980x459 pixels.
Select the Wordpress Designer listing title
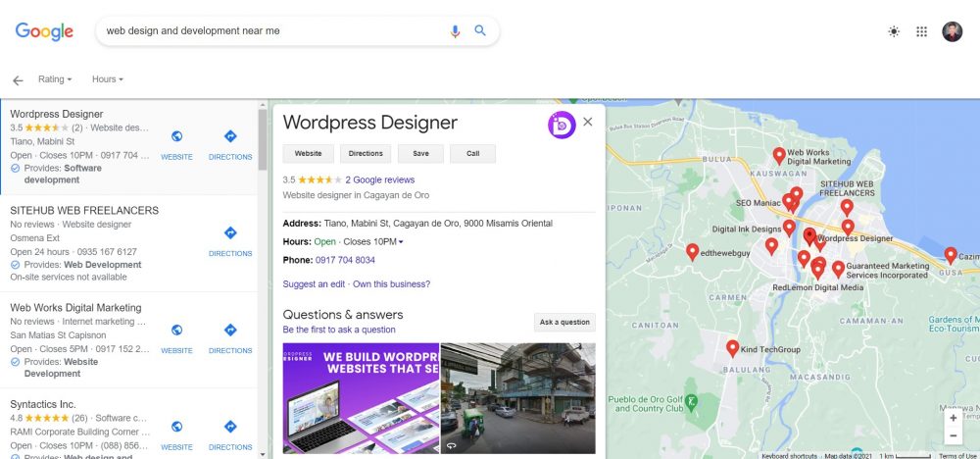click(x=57, y=114)
